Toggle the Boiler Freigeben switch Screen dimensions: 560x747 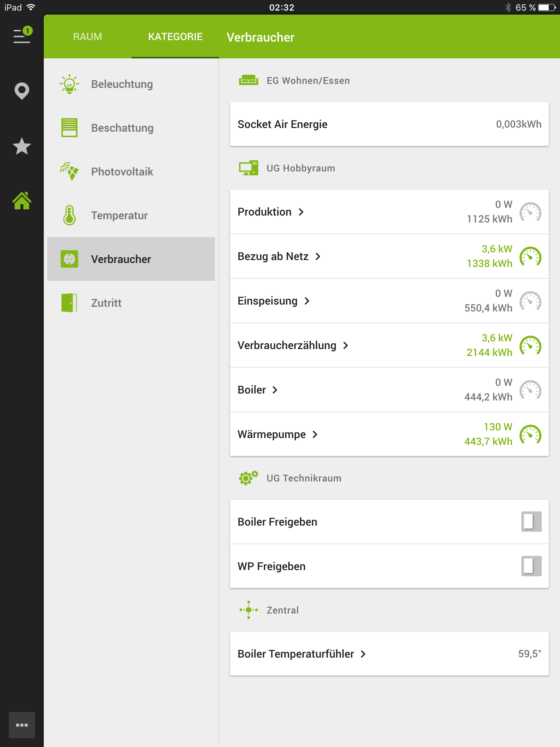click(x=531, y=522)
